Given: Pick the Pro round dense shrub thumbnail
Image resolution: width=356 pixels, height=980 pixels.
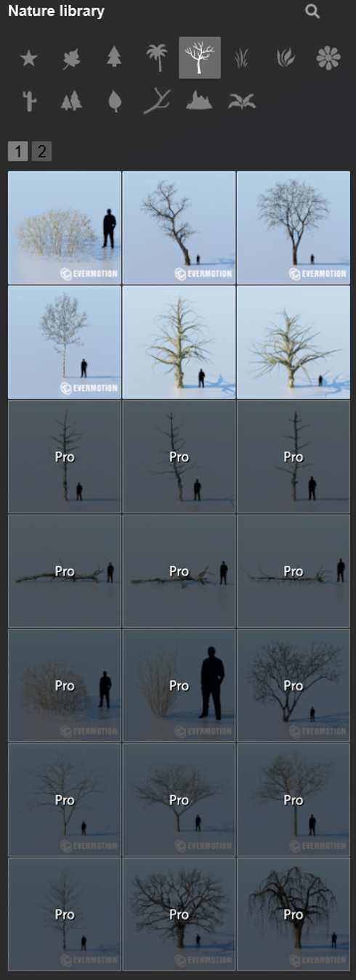Looking at the screenshot, I should pos(65,685).
